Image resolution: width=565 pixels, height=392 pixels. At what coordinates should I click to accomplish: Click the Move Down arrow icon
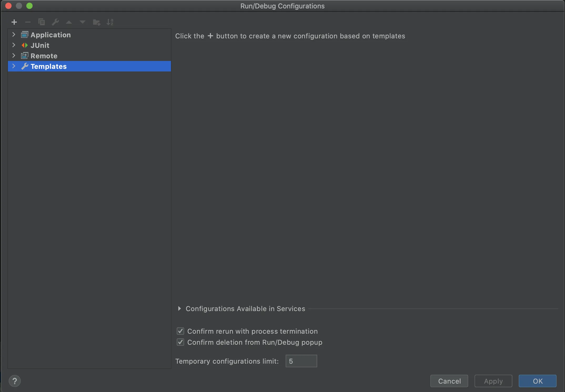click(x=83, y=22)
